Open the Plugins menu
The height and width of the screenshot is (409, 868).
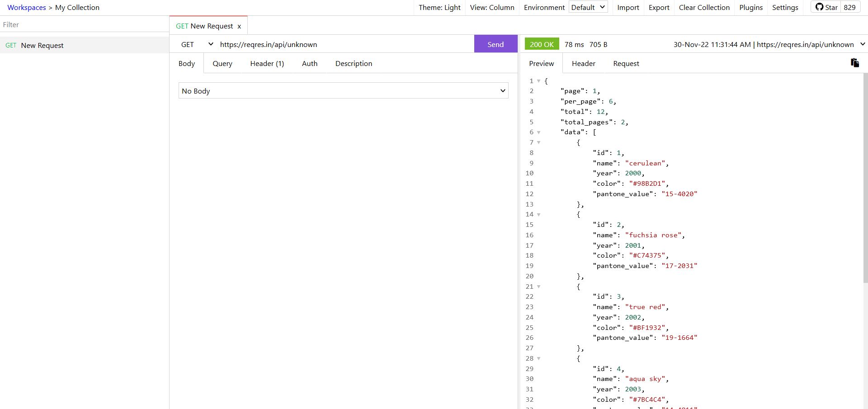pyautogui.click(x=751, y=7)
